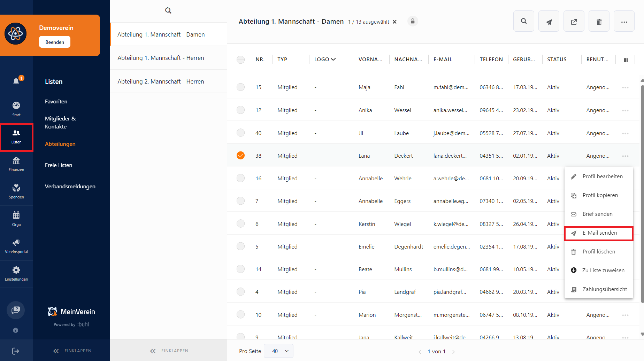Open column settings icon in table header
This screenshot has width=644, height=361.
[x=626, y=60]
